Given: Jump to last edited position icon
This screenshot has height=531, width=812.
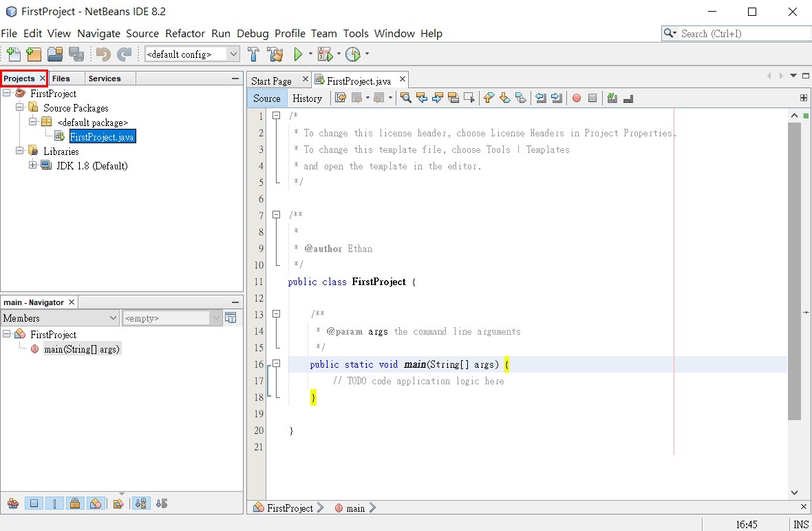Looking at the screenshot, I should (341, 98).
